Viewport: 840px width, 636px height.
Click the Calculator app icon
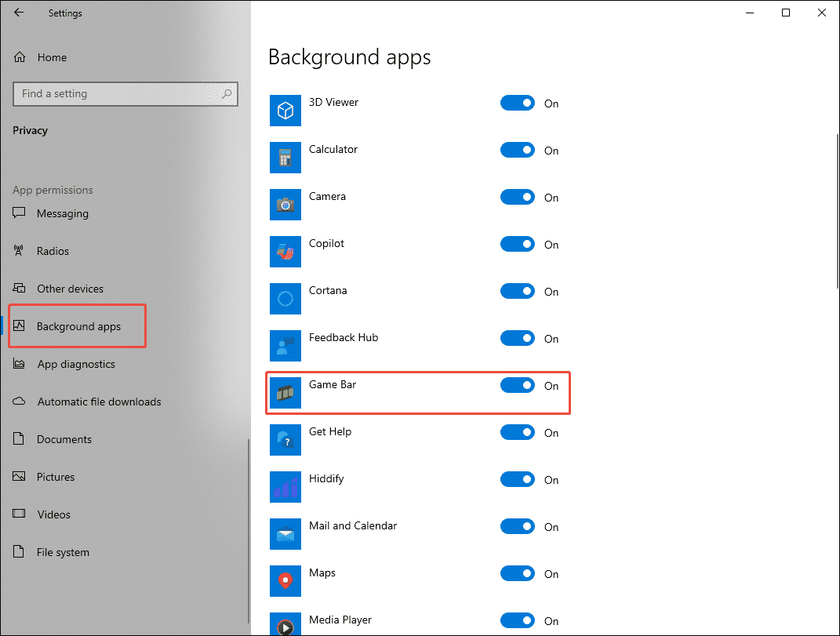coord(285,158)
